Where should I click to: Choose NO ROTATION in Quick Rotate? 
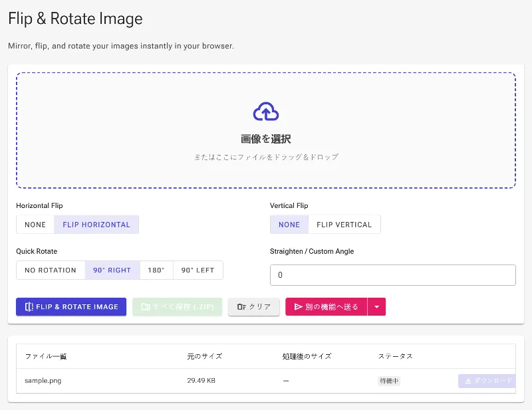(x=51, y=270)
